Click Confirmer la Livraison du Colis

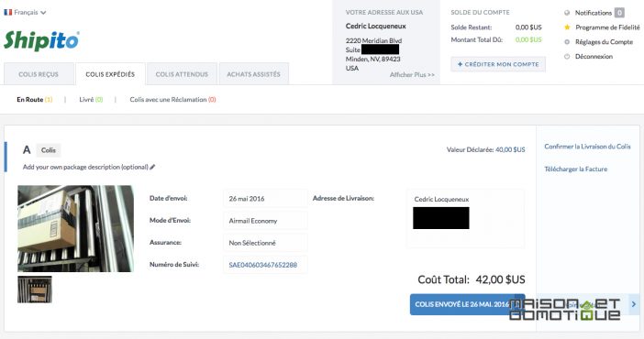pyautogui.click(x=587, y=146)
